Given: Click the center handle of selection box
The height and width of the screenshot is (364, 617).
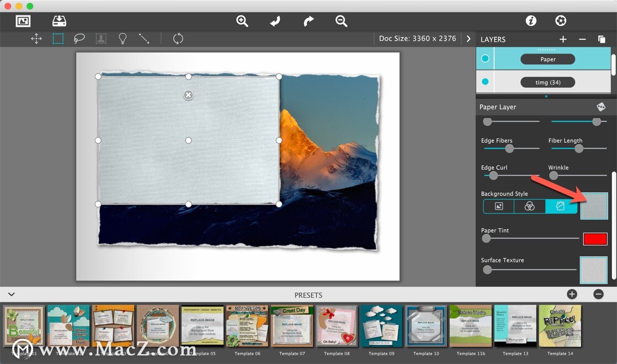Looking at the screenshot, I should pos(189,140).
